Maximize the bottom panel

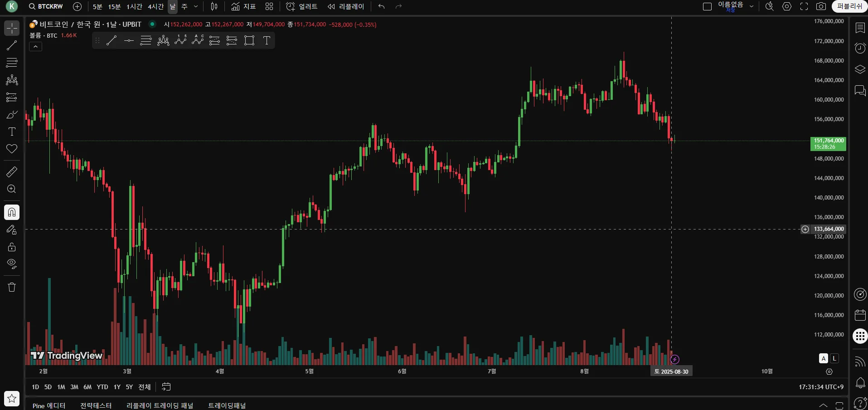(x=839, y=405)
